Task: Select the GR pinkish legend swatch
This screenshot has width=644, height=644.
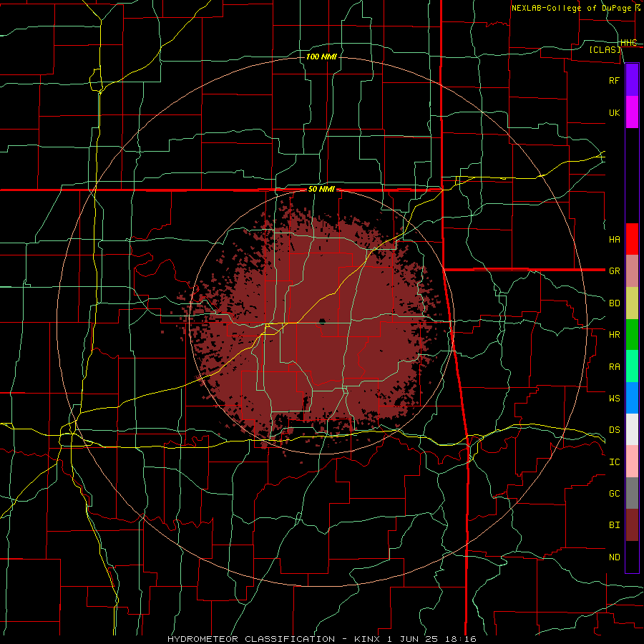Action: 632,271
